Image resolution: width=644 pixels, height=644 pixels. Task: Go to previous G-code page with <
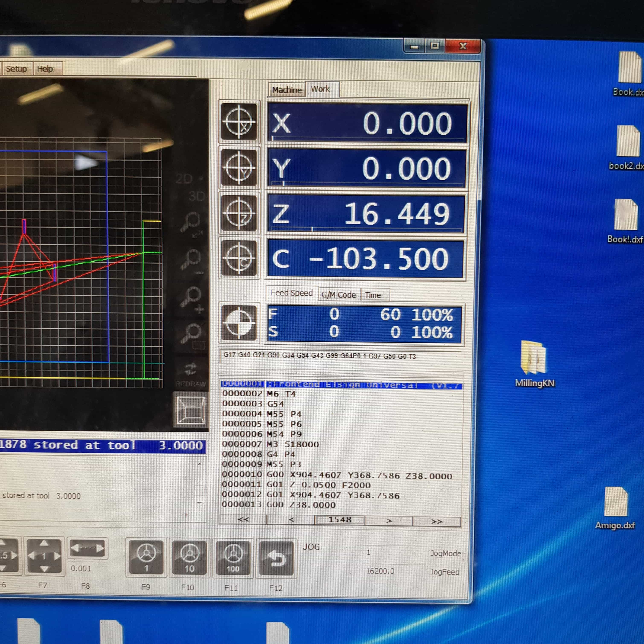(291, 520)
